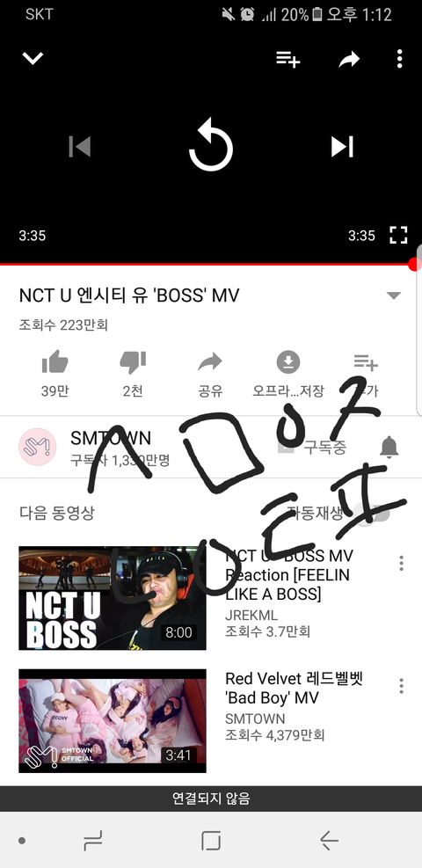Minimize player with the down chevron
Image resolution: width=422 pixels, height=868 pixels.
click(x=33, y=58)
